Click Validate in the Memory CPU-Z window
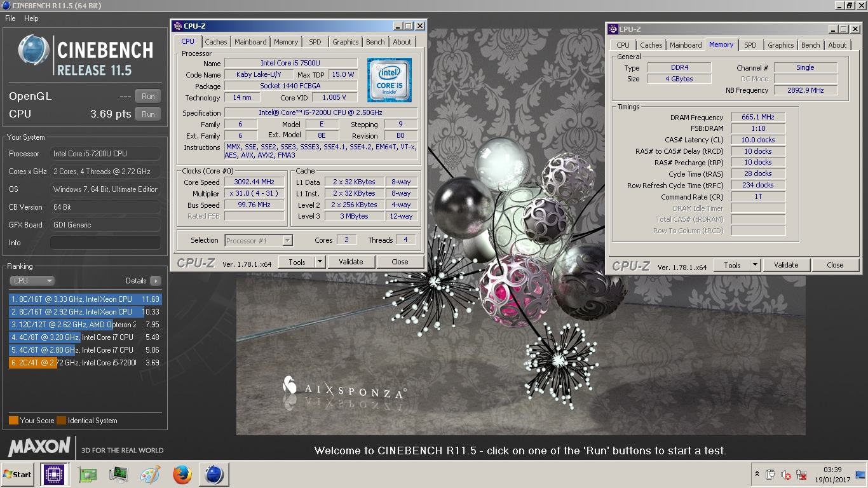 point(786,265)
